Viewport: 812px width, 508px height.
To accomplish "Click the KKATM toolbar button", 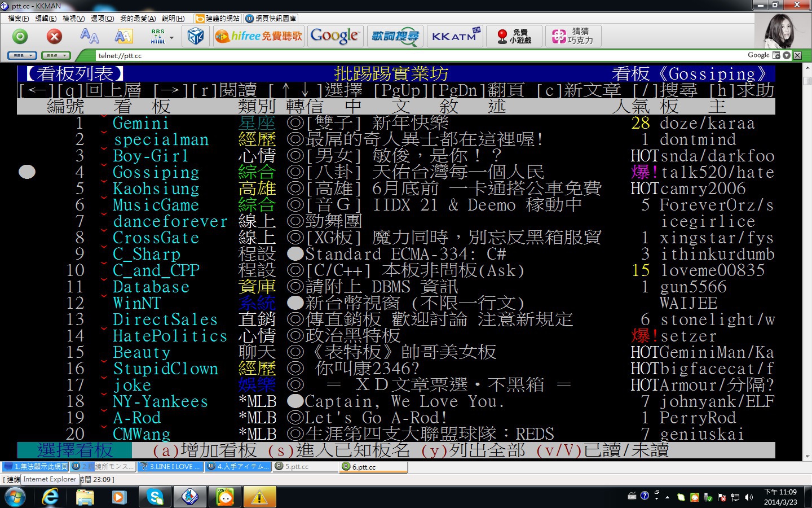I will [x=455, y=36].
